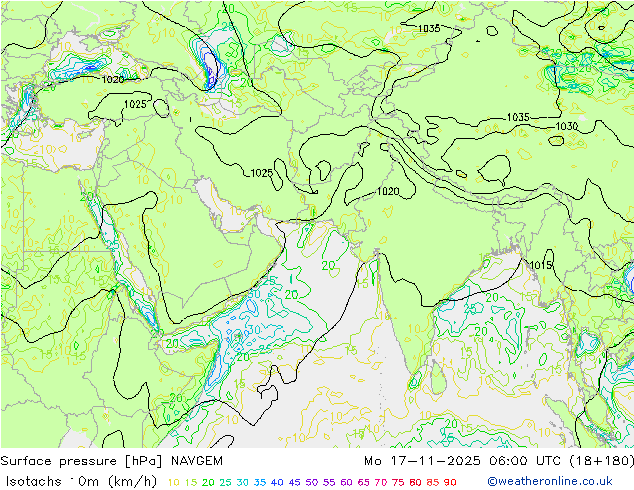
Task: Click the purple 50 value in the legend
Action: coord(312,482)
